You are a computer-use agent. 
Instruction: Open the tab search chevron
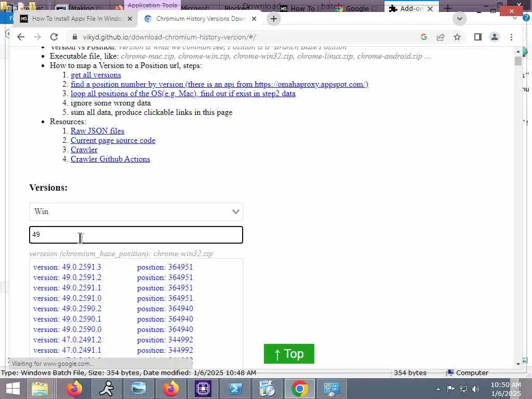(460, 19)
